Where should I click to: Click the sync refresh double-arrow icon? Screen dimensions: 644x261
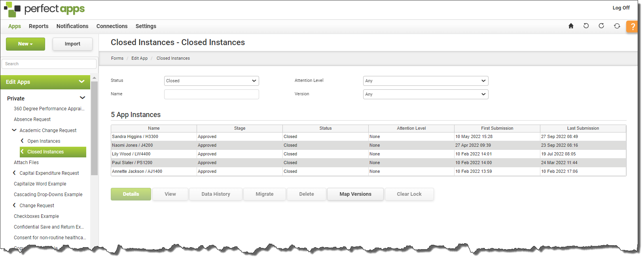coord(617,26)
